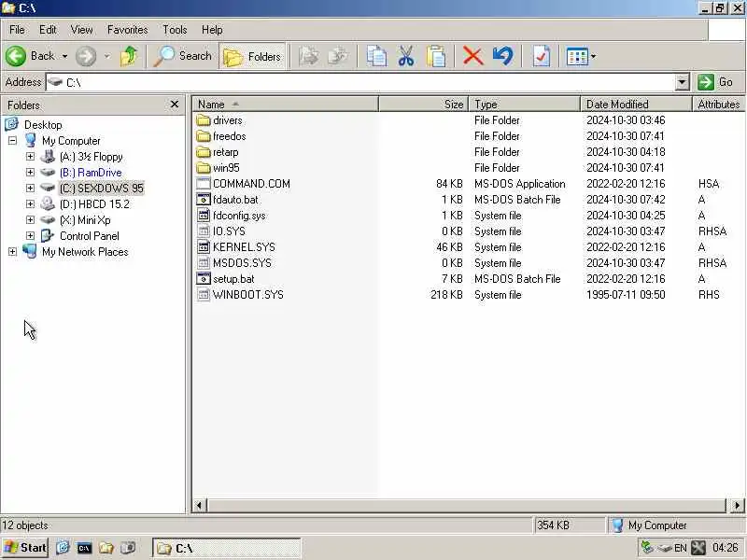Open the Edit menu
Image resolution: width=747 pixels, height=560 pixels.
tap(48, 30)
